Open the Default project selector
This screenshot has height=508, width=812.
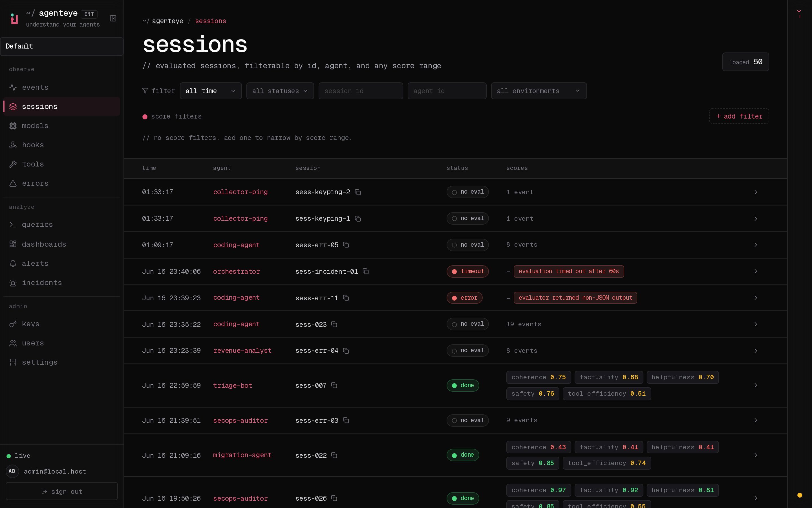coord(62,46)
